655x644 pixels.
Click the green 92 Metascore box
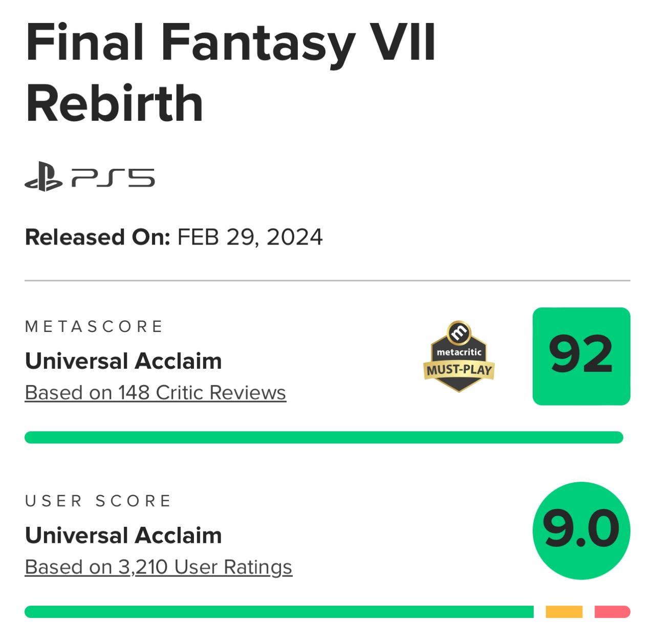pos(581,356)
